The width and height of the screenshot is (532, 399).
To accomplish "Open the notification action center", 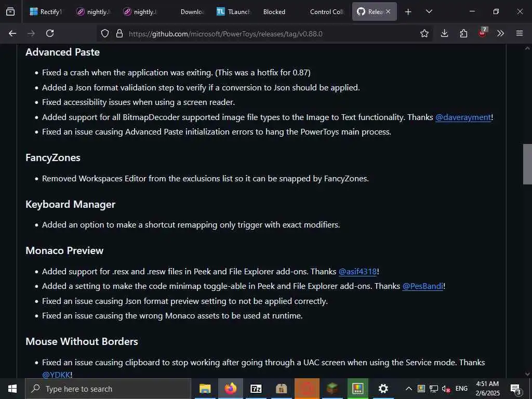I will pyautogui.click(x=516, y=389).
